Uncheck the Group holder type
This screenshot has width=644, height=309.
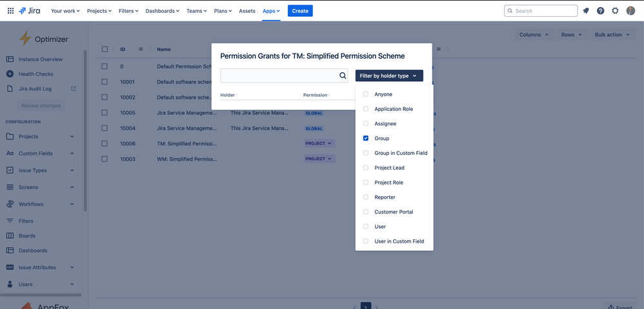[365, 138]
